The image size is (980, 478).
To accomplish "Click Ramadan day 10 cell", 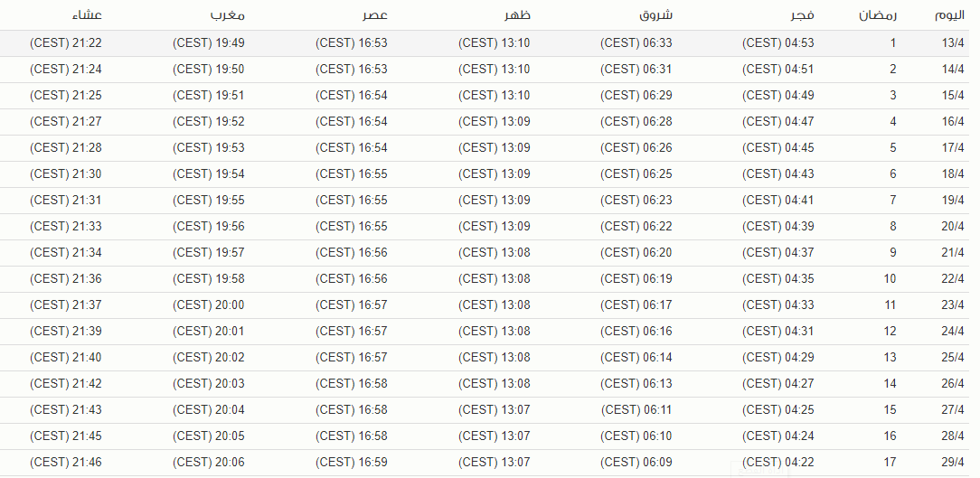I will tap(890, 278).
